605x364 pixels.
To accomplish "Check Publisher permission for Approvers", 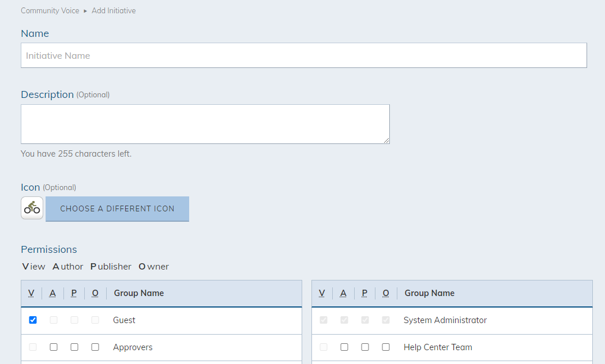I will [x=74, y=347].
